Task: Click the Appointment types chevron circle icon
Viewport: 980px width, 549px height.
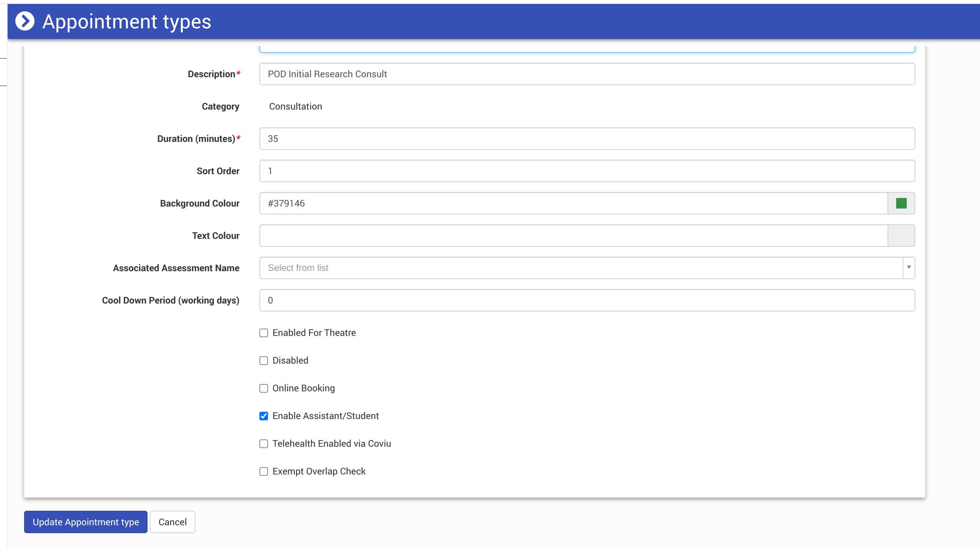Action: (x=25, y=21)
